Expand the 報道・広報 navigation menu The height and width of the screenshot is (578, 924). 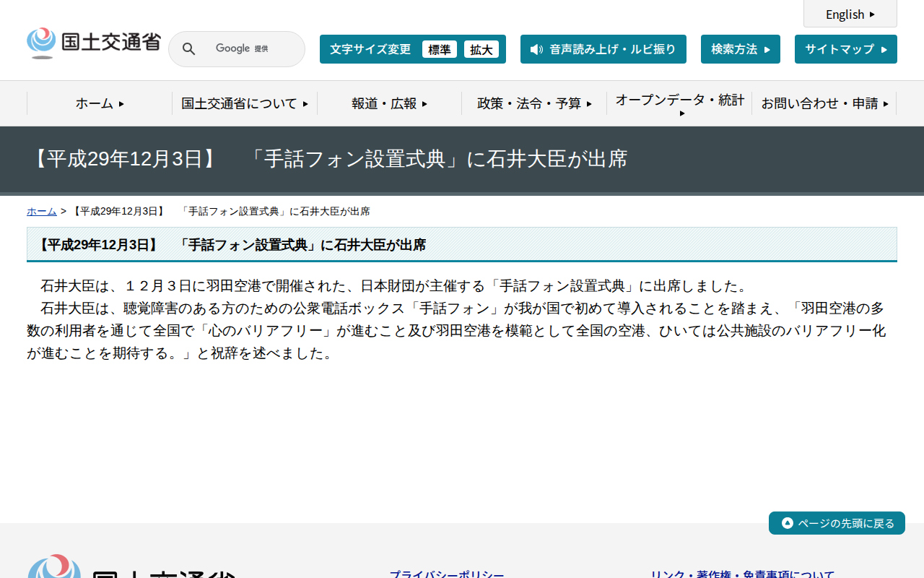point(388,103)
